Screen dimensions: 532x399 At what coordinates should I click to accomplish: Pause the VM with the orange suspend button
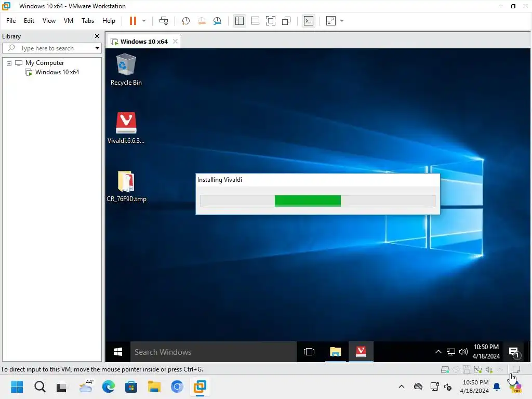pyautogui.click(x=133, y=21)
